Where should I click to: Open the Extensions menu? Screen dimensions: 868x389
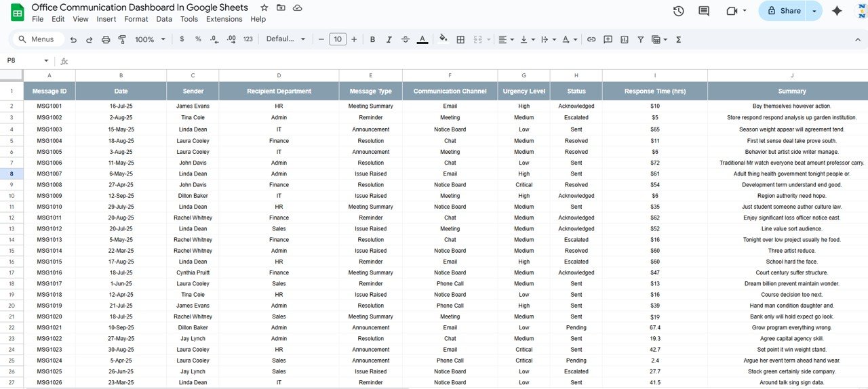[224, 19]
